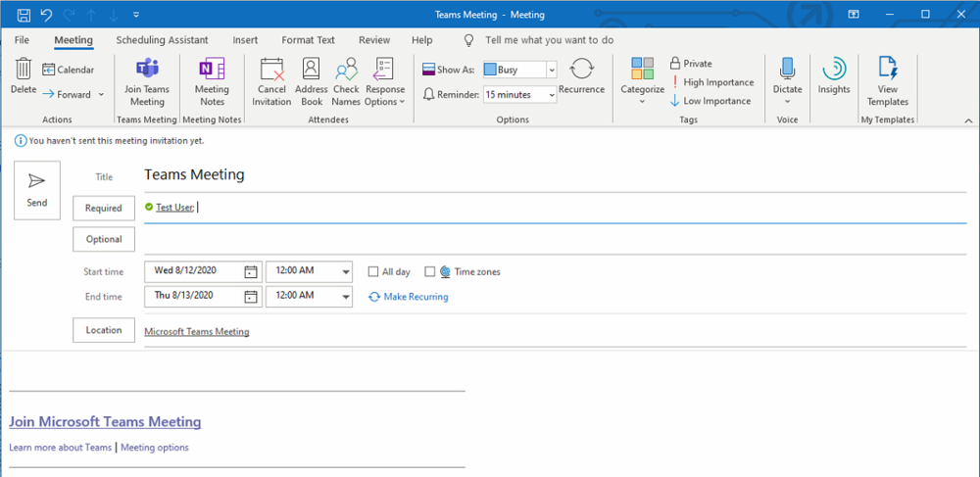
Task: Open Calendar from the Actions group
Action: (x=69, y=70)
